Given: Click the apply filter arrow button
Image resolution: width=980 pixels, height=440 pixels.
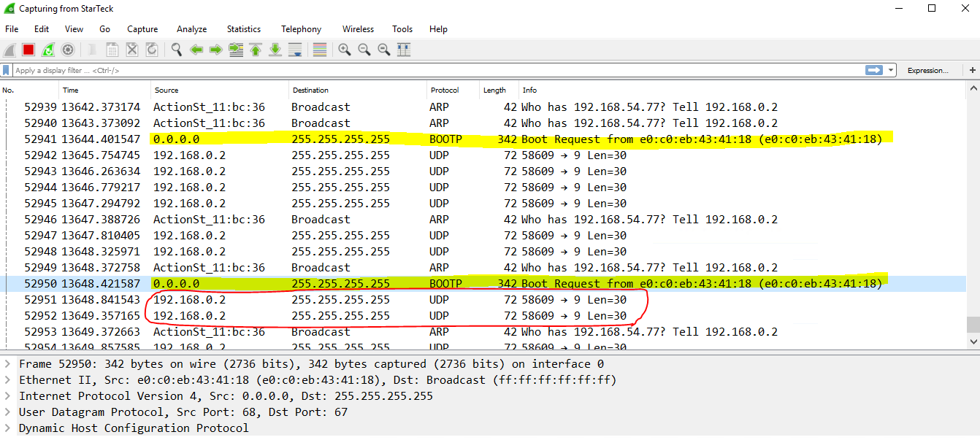Looking at the screenshot, I should pyautogui.click(x=874, y=70).
